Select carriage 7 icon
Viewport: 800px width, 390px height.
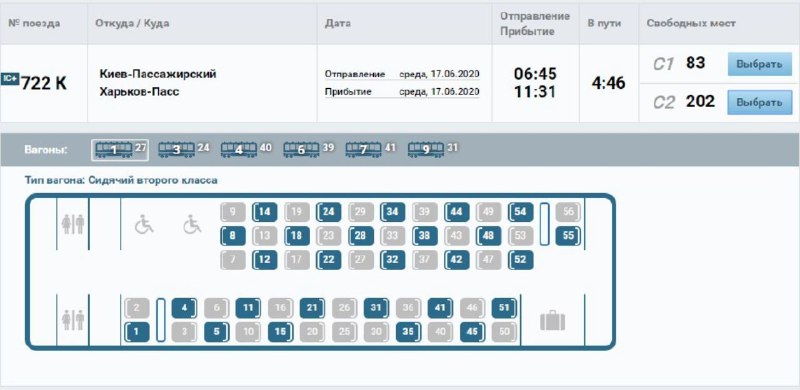[x=363, y=150]
